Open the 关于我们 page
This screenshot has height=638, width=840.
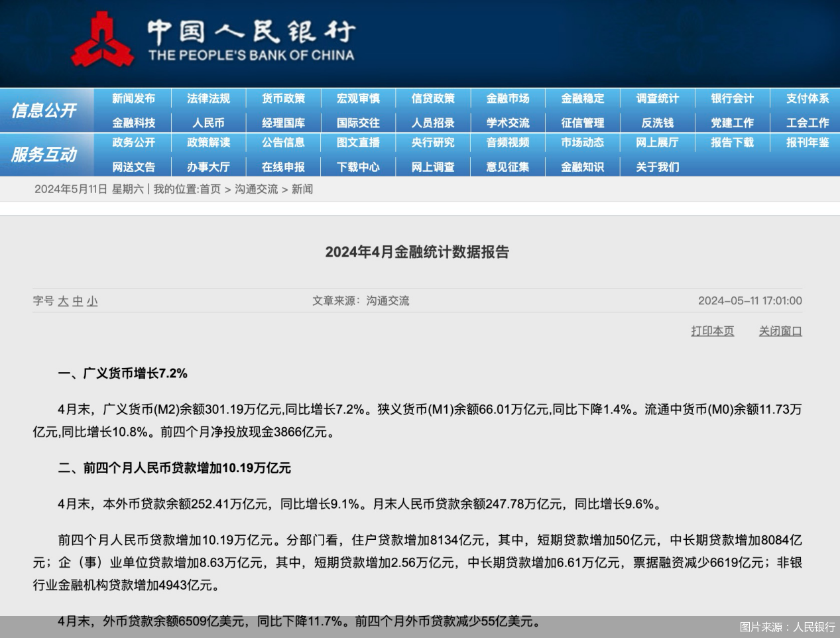657,166
